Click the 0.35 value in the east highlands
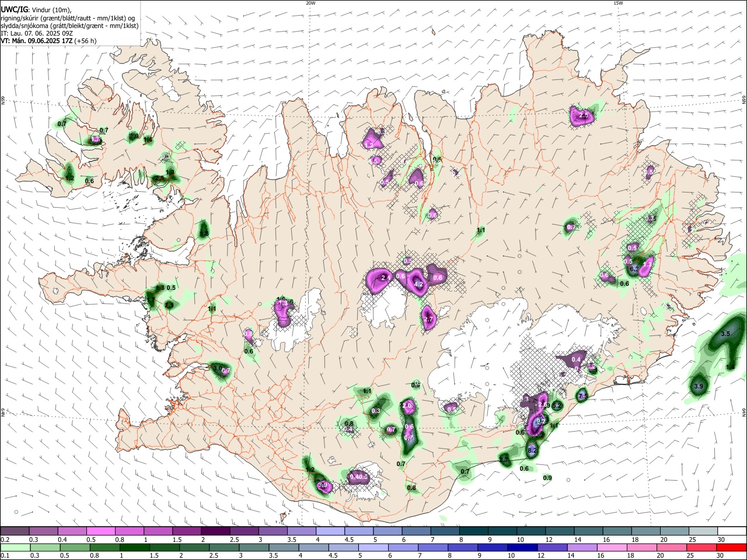The height and width of the screenshot is (560, 747). point(651,219)
